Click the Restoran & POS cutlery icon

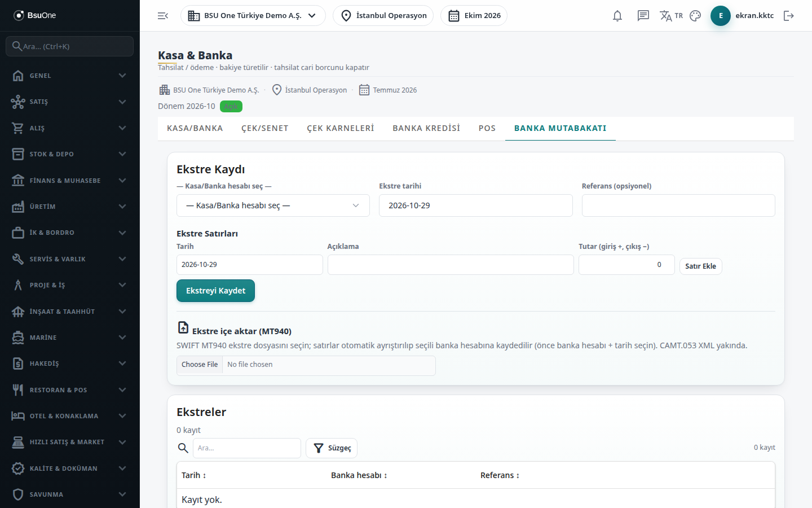pos(18,390)
